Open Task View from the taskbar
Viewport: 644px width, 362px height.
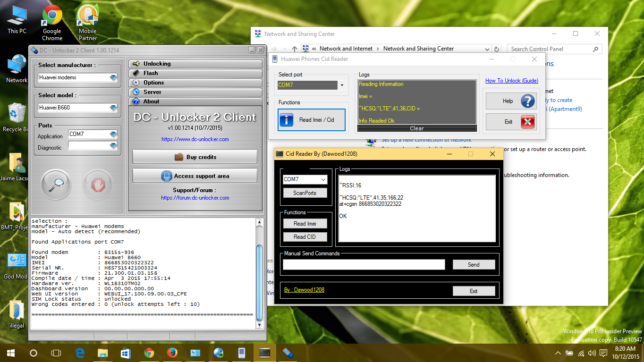[x=56, y=353]
